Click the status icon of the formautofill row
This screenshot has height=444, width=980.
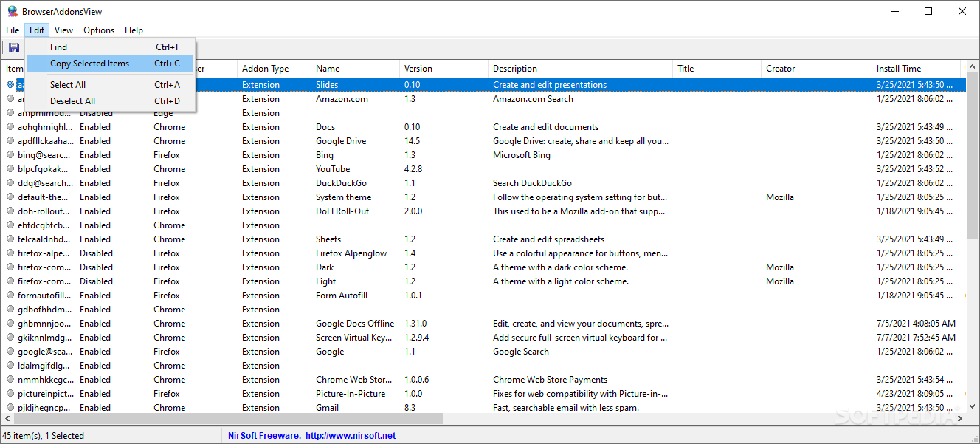(x=10, y=296)
